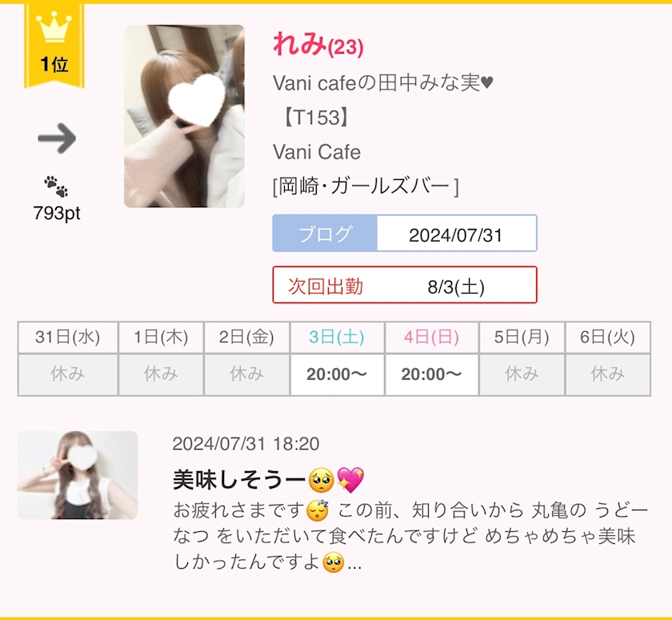Select the 4日(日) schedule header
The width and height of the screenshot is (672, 620).
[x=431, y=338]
